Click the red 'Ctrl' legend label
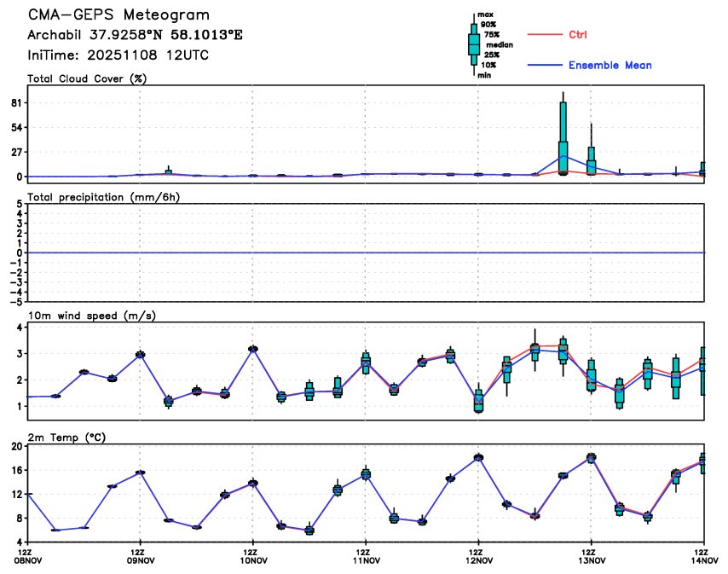The image size is (728, 574). (578, 35)
